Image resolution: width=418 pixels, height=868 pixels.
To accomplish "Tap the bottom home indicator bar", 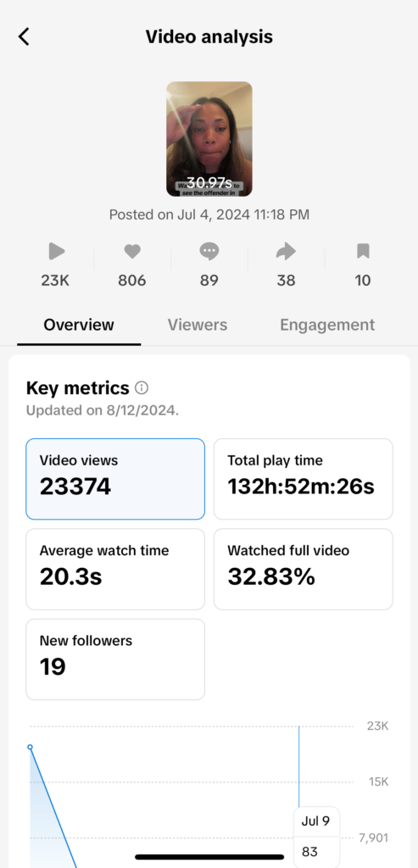I will [209, 857].
